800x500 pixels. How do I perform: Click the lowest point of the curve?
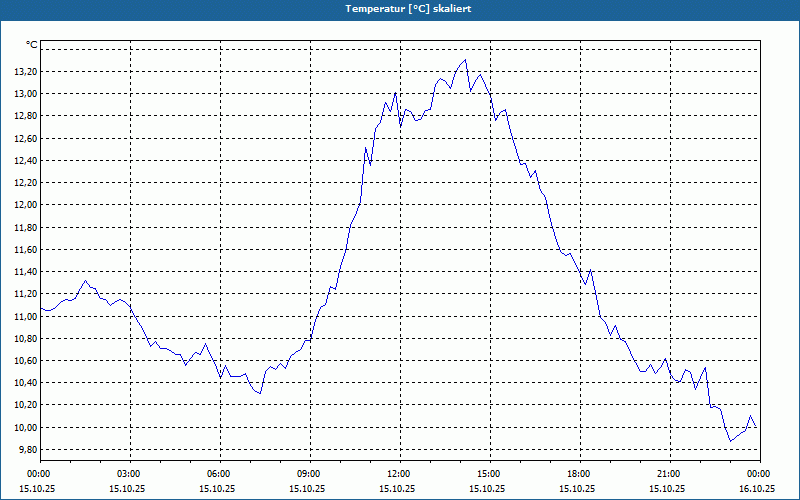(731, 441)
